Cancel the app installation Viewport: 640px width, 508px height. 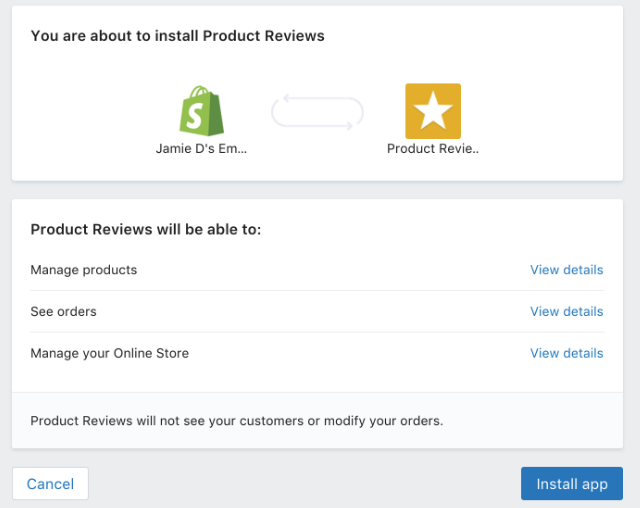pos(50,484)
